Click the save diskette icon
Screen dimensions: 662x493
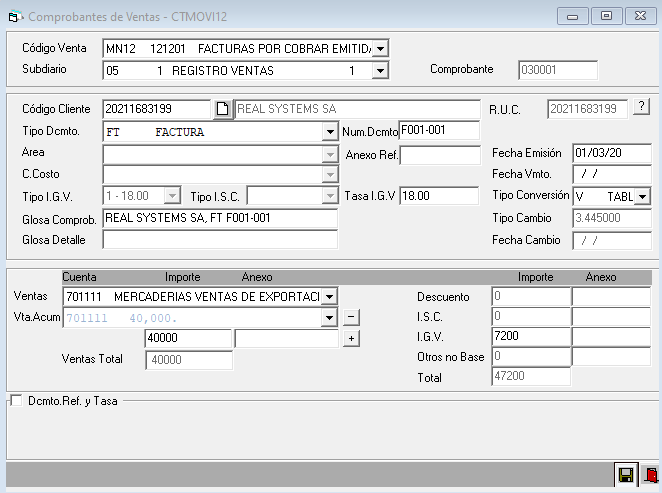pos(626,476)
